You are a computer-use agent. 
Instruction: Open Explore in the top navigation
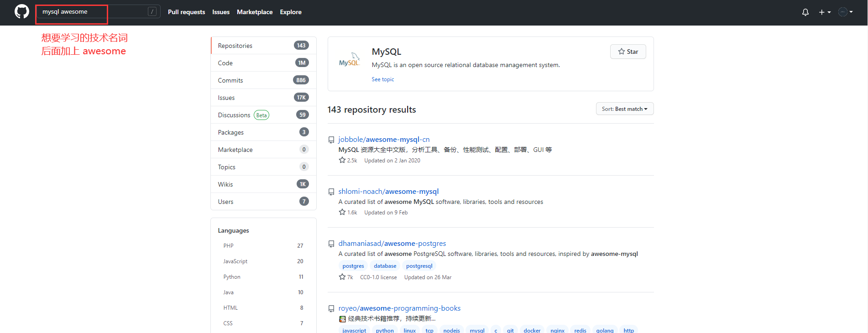pos(291,12)
